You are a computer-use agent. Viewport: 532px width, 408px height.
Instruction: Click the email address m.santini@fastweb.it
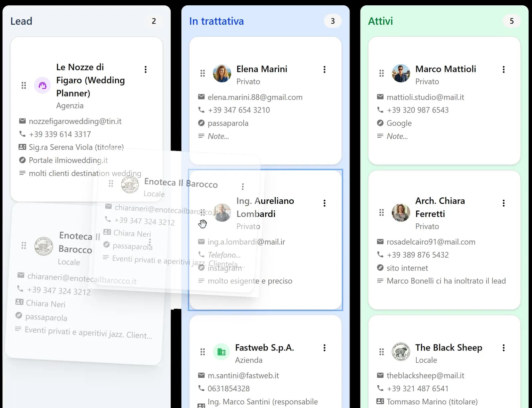tap(243, 375)
